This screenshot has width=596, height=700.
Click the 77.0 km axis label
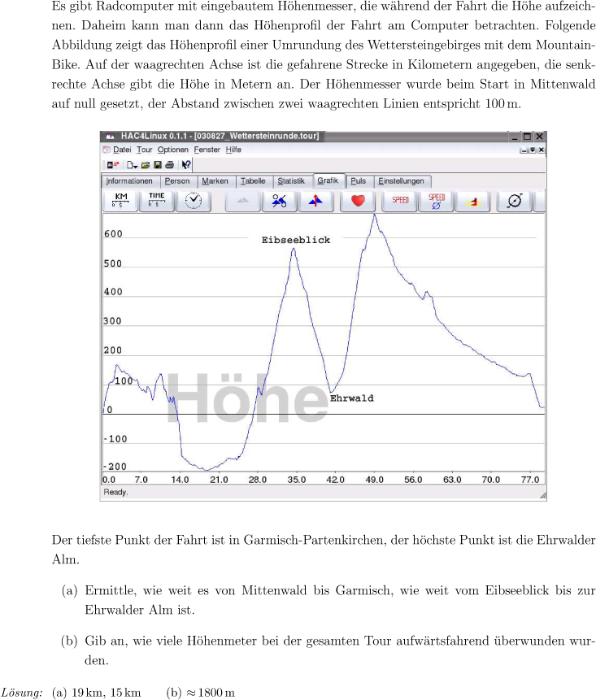click(530, 480)
